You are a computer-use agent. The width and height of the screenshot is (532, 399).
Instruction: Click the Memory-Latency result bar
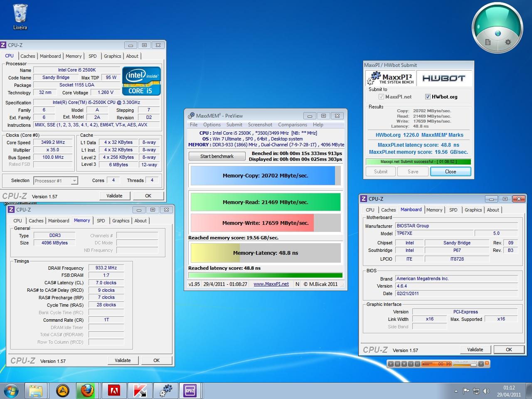(x=266, y=253)
